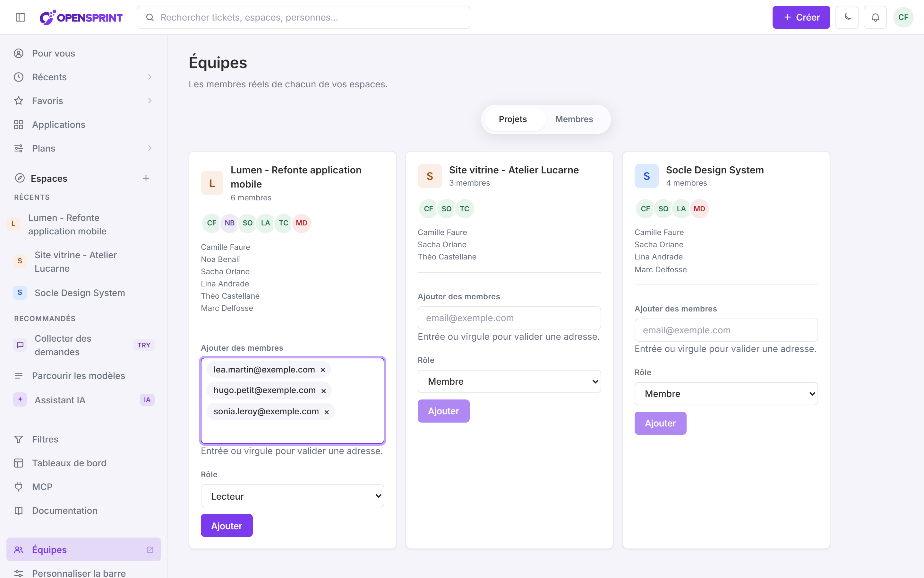Remove hugo.petit@exemple.com chip
This screenshot has width=924, height=578.
323,391
